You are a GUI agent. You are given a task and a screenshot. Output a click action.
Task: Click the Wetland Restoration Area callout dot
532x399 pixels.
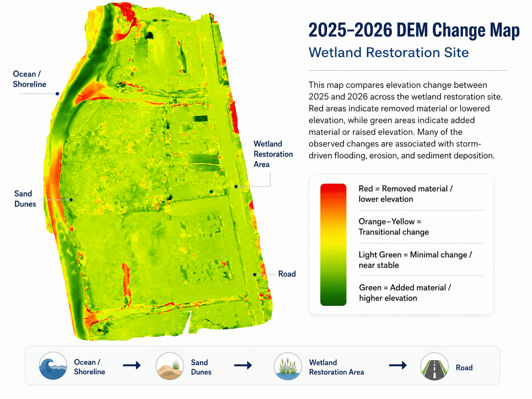point(236,187)
